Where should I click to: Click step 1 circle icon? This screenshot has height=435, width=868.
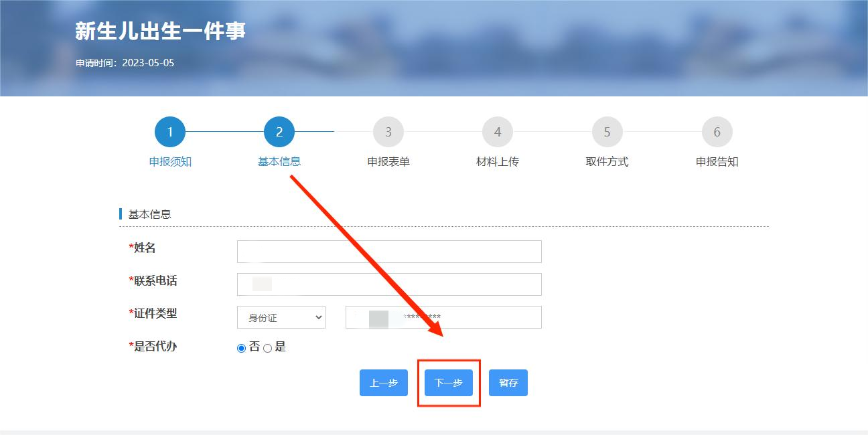click(170, 132)
